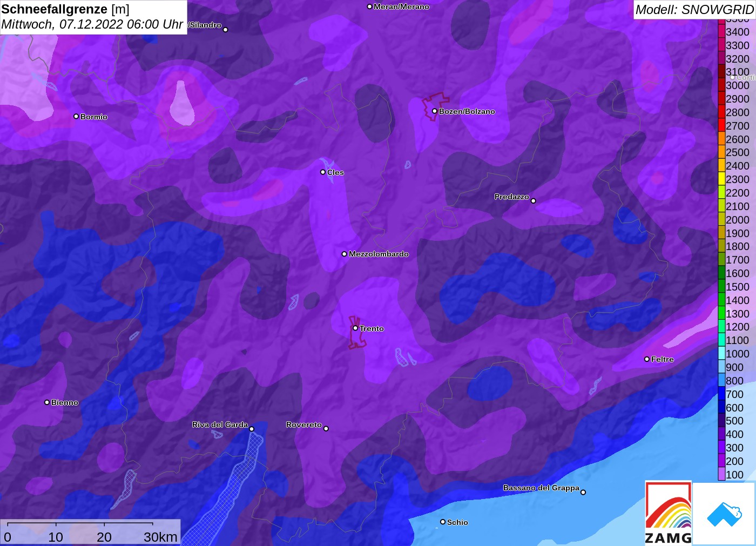Click the 'Modell: SNOWGRID' label

tap(694, 10)
